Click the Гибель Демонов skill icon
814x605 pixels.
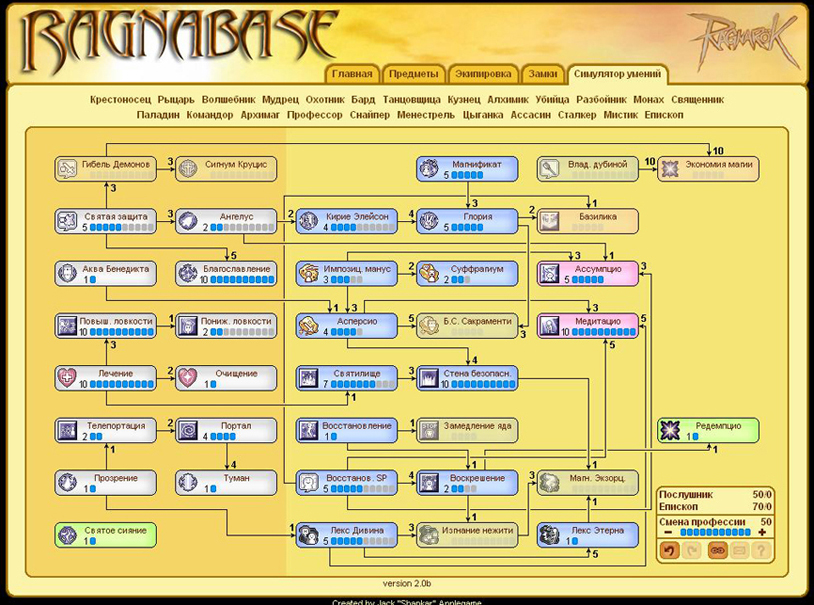tap(67, 169)
